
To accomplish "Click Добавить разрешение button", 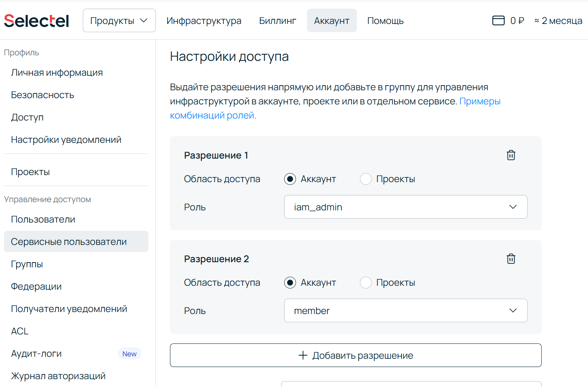I will 355,355.
